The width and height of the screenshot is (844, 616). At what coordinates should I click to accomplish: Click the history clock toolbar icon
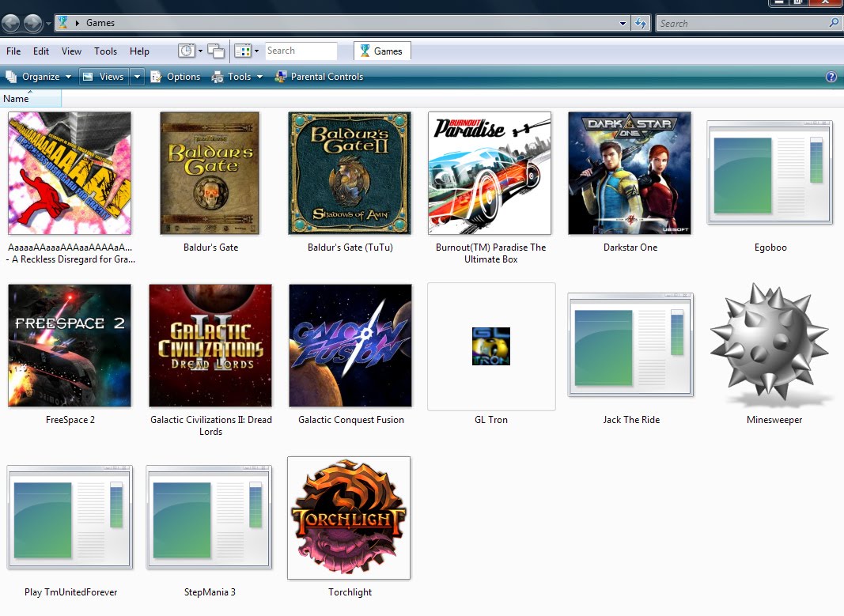click(x=187, y=51)
